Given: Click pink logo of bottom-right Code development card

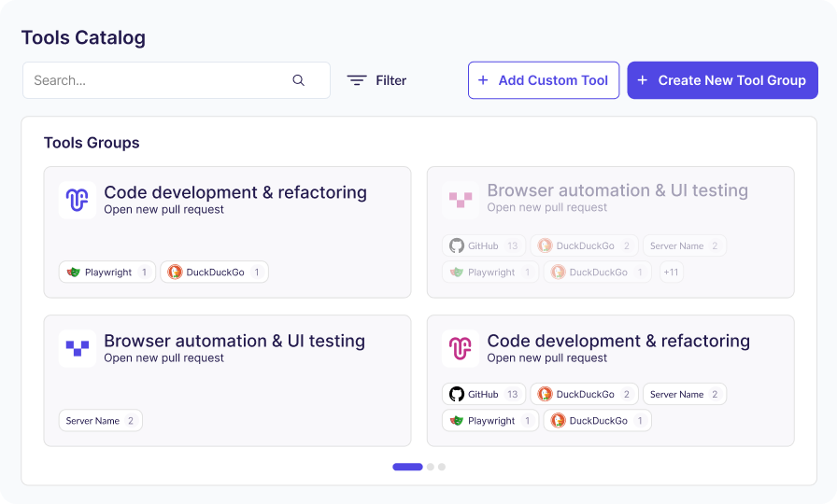Looking at the screenshot, I should (461, 348).
